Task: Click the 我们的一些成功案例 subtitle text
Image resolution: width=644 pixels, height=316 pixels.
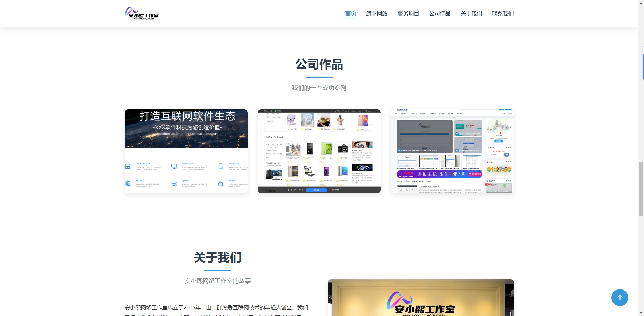Action: pos(319,88)
